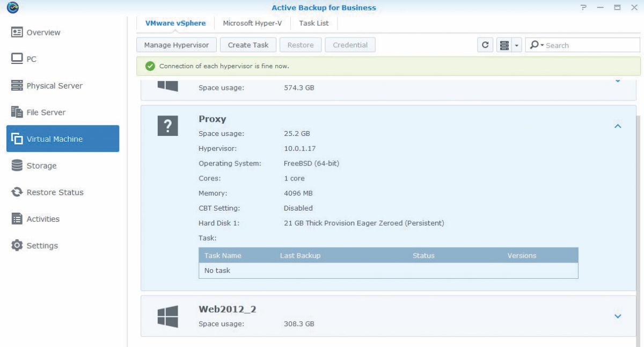644x347 pixels.
Task: Focus the Search input field
Action: 582,45
